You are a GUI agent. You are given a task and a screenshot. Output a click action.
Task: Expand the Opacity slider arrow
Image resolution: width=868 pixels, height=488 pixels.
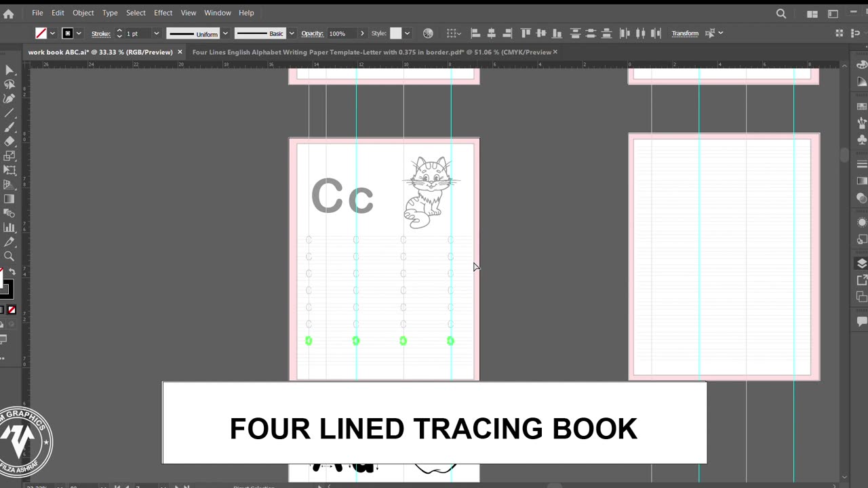[x=362, y=33]
